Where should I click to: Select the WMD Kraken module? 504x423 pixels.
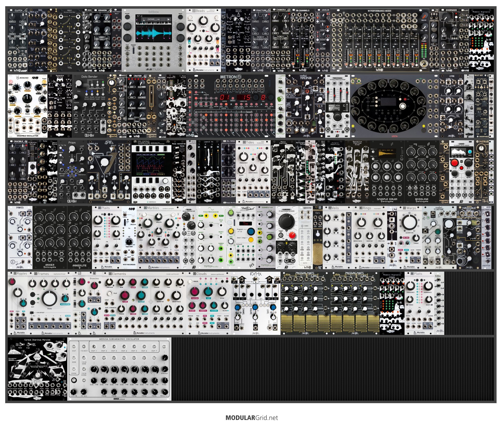[x=102, y=40]
